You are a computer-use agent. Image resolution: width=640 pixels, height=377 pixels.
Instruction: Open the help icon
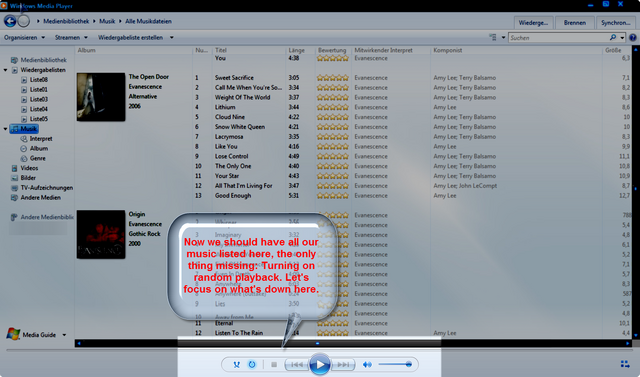pyautogui.click(x=633, y=38)
